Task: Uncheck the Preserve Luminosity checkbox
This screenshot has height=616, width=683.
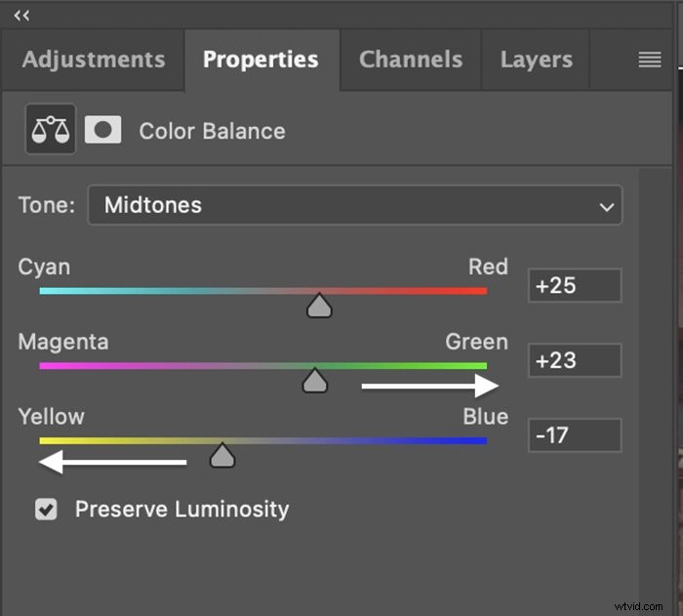Action: coord(46,510)
